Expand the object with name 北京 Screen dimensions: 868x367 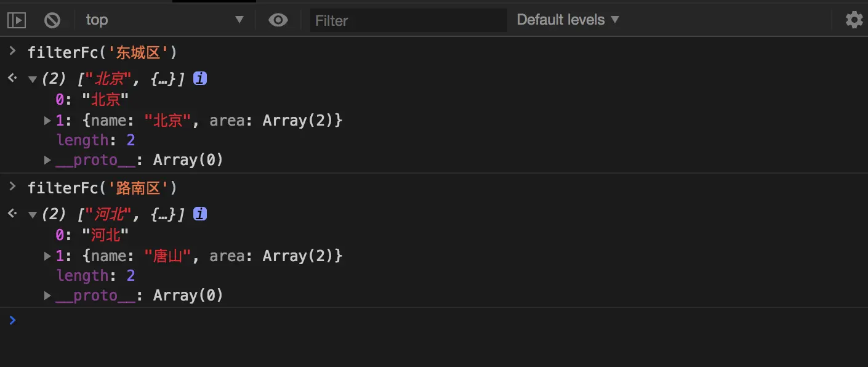48,120
